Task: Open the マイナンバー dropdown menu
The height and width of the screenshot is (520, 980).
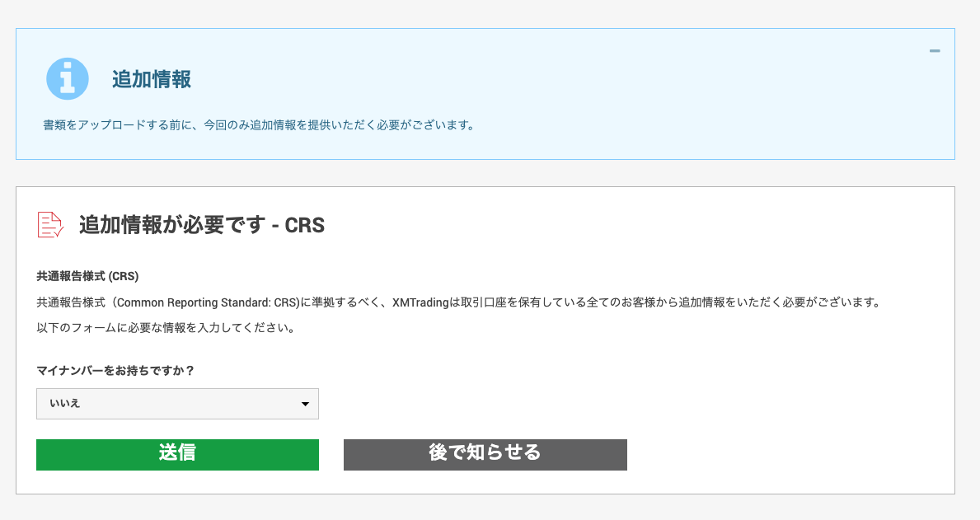Action: (x=177, y=404)
